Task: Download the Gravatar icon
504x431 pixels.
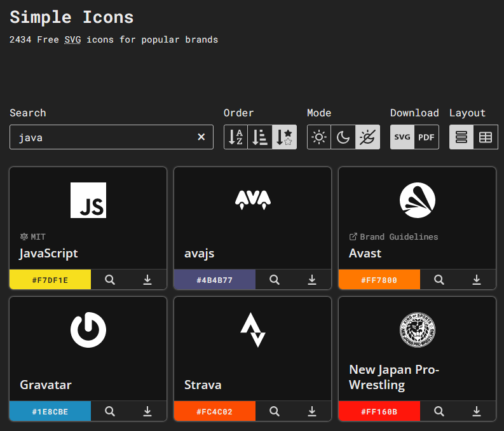Action: [147, 411]
